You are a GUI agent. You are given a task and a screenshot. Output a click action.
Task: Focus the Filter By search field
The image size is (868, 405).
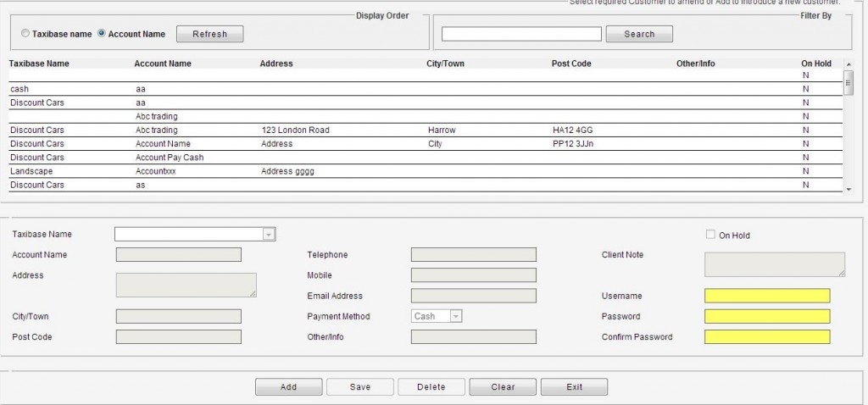pos(521,34)
